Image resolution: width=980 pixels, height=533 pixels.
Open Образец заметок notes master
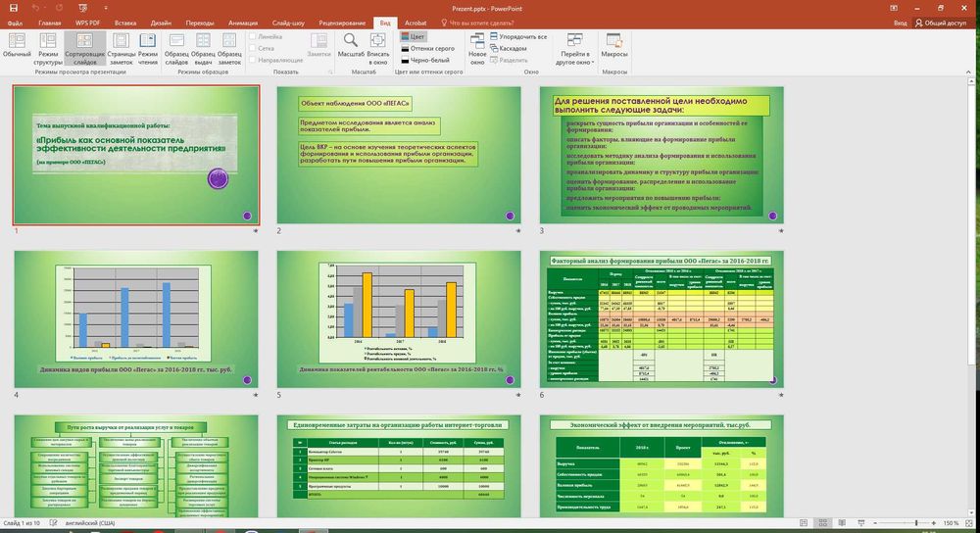229,48
